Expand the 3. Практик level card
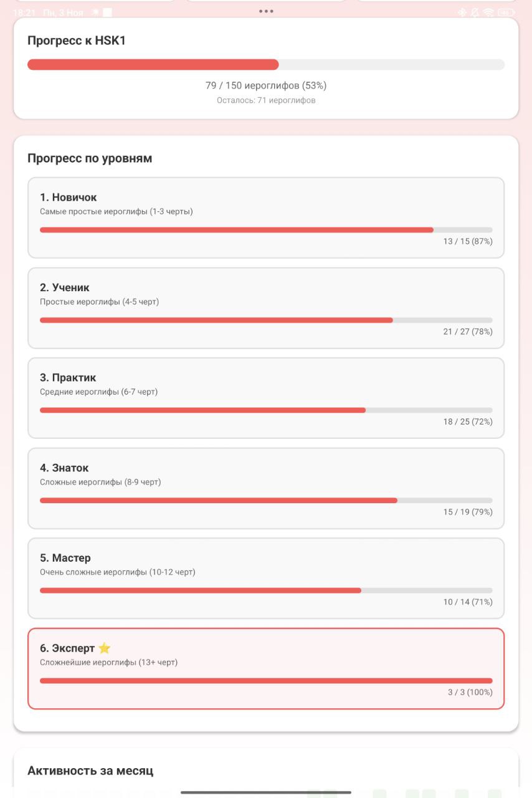The image size is (532, 798). click(x=266, y=398)
